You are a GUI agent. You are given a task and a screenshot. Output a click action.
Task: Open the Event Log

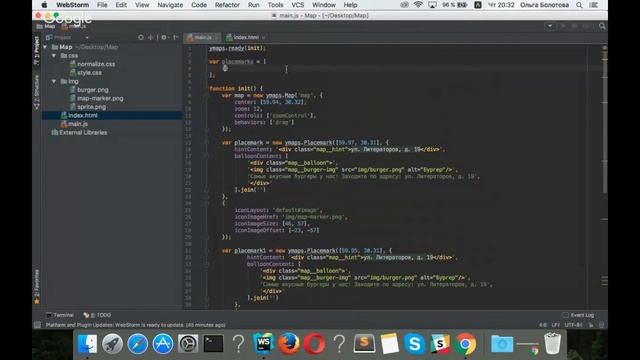(x=578, y=315)
